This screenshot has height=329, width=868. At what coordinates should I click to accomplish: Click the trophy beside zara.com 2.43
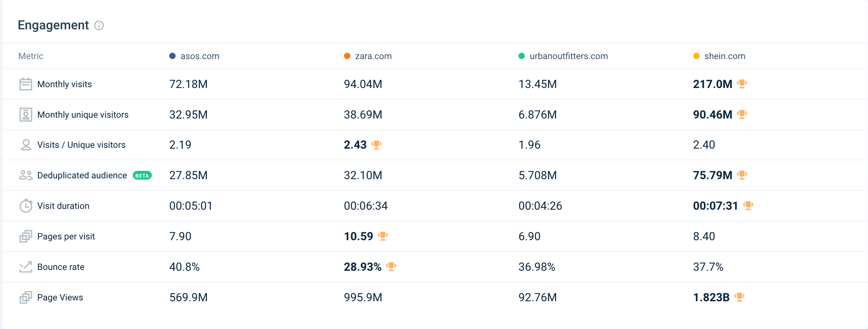pos(377,145)
